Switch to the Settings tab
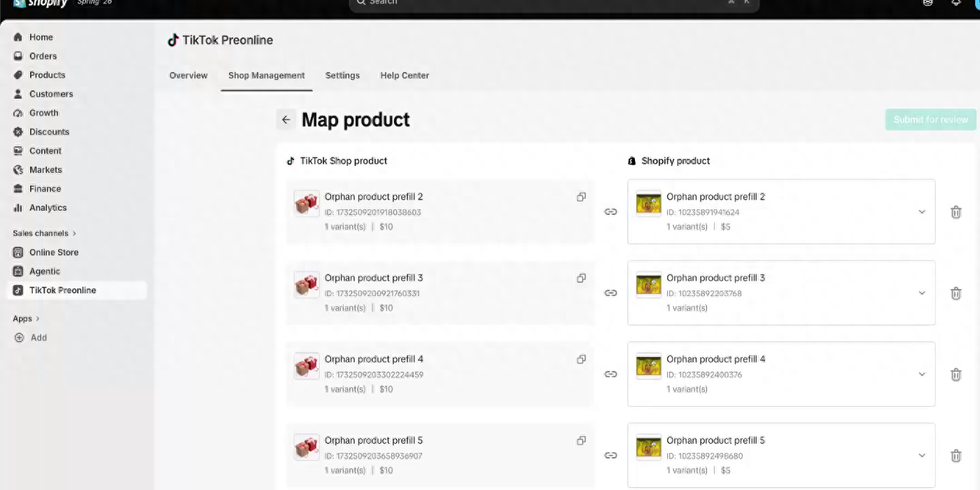This screenshot has height=490, width=980. (342, 76)
